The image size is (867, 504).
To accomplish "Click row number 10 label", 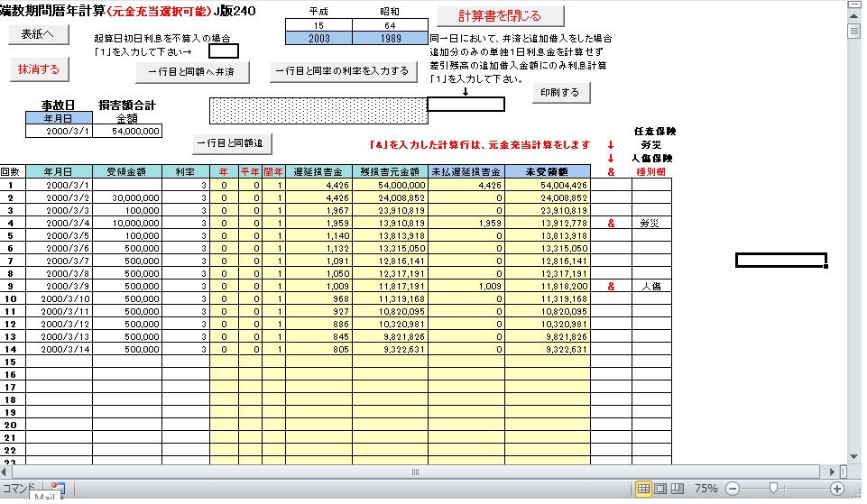I will pos(11,299).
